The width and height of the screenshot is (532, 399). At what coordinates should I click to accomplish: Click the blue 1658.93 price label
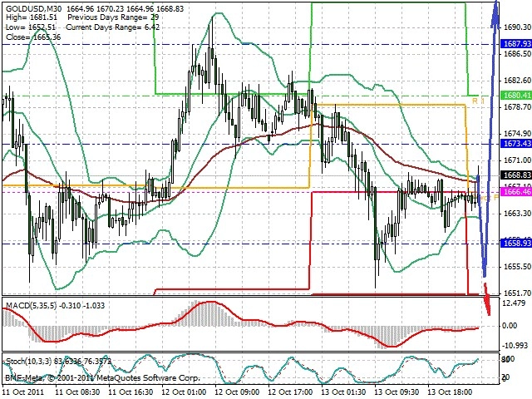pos(515,244)
